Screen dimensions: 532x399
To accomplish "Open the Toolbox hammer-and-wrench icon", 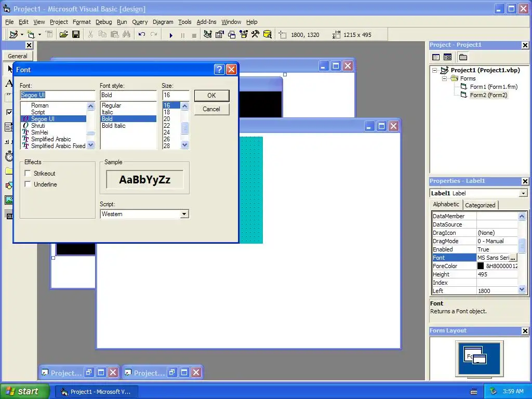I will tap(256, 35).
